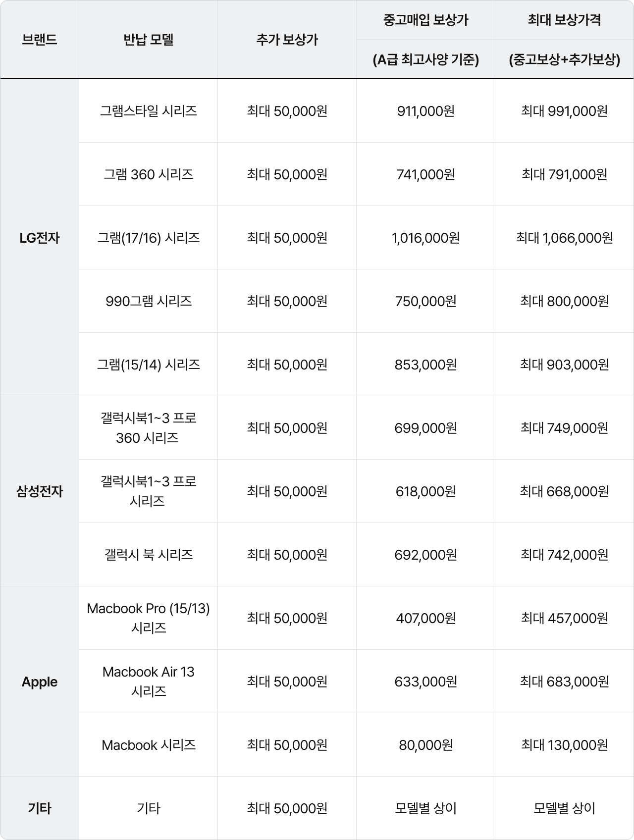Image resolution: width=634 pixels, height=840 pixels.
Task: Click the 80,000원 trade-in price
Action: coord(425,745)
